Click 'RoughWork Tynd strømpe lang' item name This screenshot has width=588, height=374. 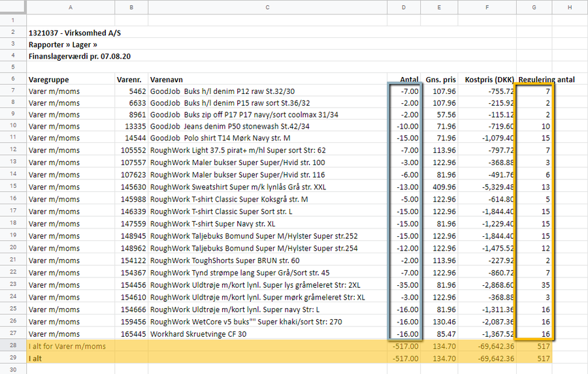coord(240,273)
